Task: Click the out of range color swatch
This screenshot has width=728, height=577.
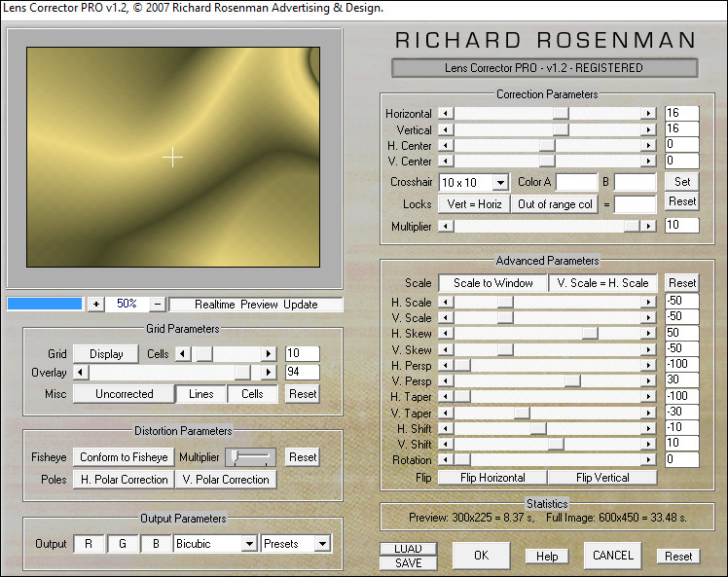Action: pyautogui.click(x=636, y=204)
